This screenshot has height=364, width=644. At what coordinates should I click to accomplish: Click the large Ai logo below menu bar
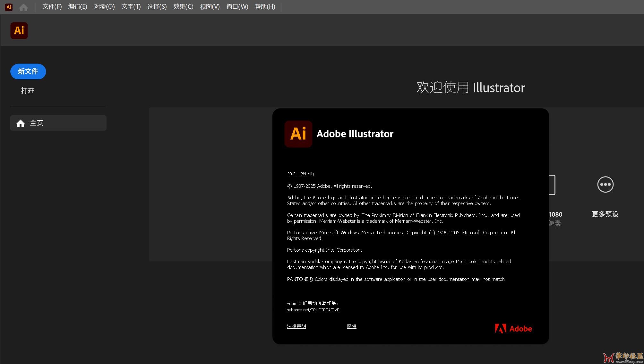[19, 30]
